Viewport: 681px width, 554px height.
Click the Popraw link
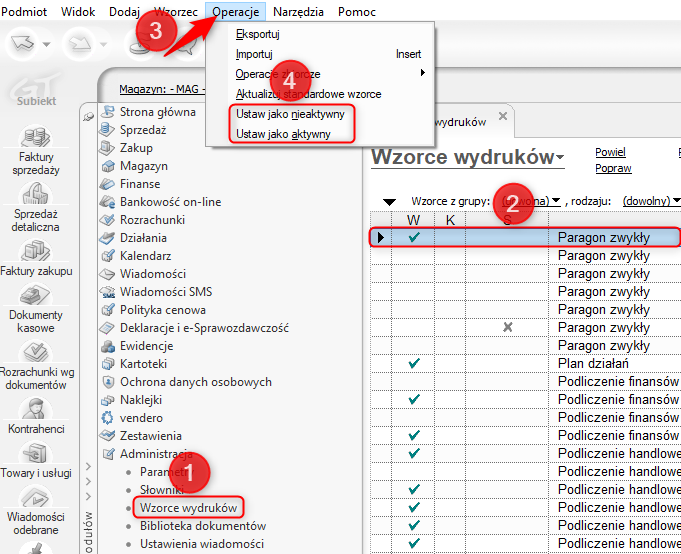[x=613, y=168]
